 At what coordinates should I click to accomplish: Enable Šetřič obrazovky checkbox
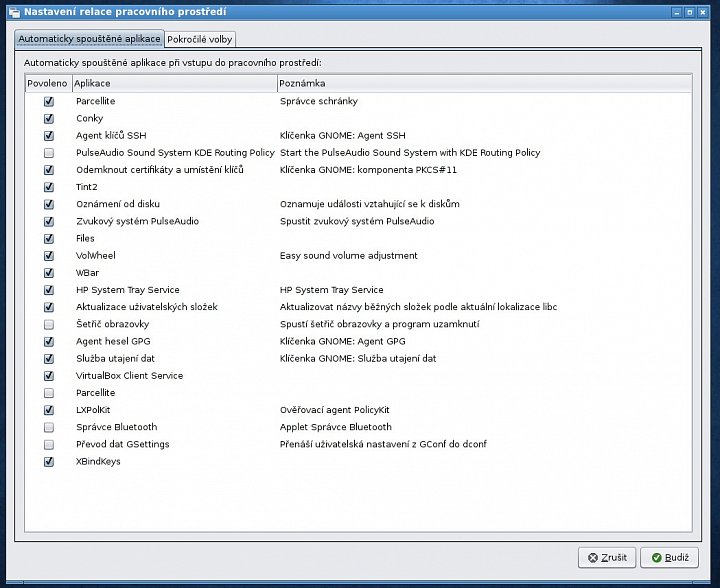(x=49, y=325)
